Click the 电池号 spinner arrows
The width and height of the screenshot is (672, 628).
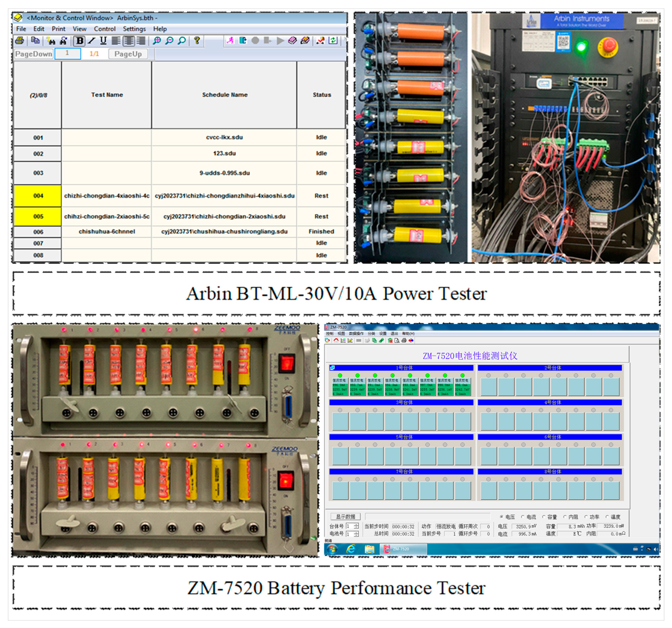pyautogui.click(x=356, y=534)
